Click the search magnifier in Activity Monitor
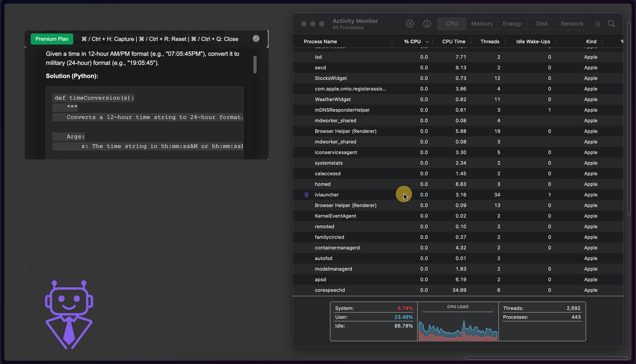The height and width of the screenshot is (364, 636). point(611,24)
